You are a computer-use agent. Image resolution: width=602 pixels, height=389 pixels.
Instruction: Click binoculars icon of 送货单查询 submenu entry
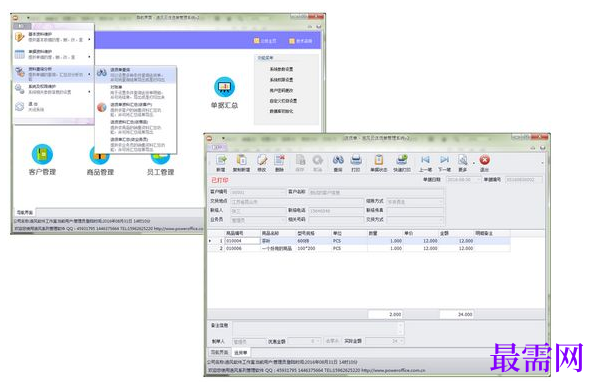click(102, 73)
